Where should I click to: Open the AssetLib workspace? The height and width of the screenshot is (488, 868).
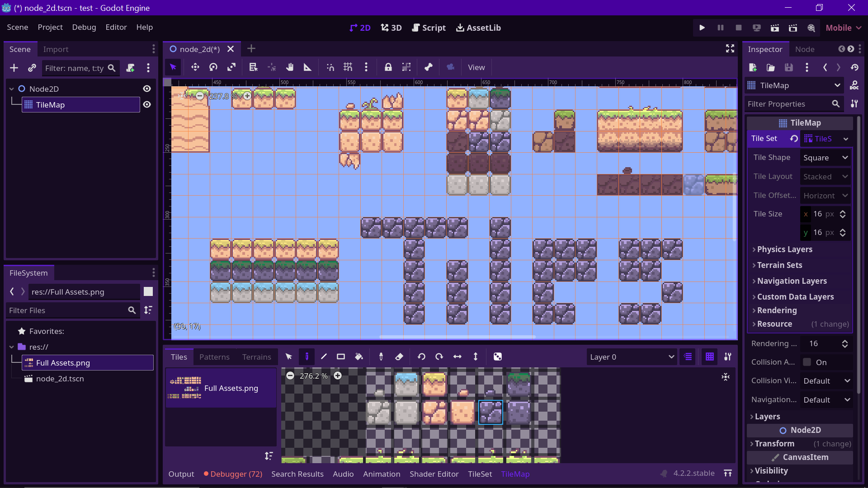(478, 28)
